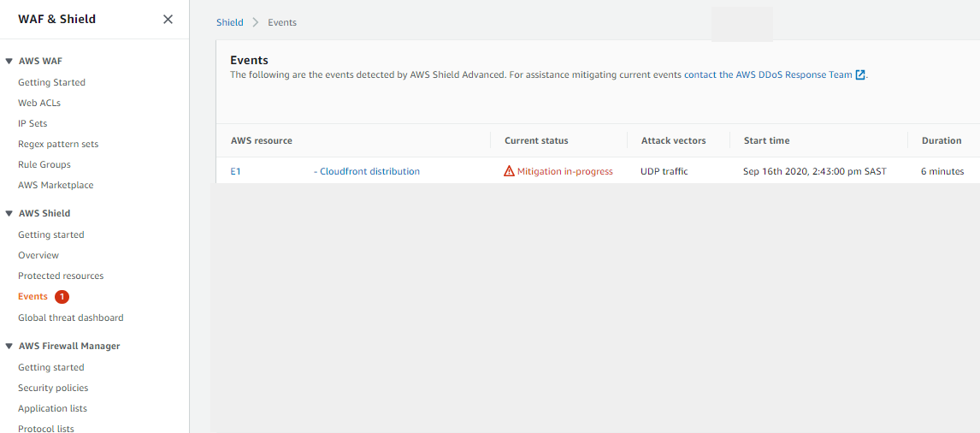Open Getting started under AWS Shield
Viewport: 980px width, 433px height.
click(x=51, y=234)
